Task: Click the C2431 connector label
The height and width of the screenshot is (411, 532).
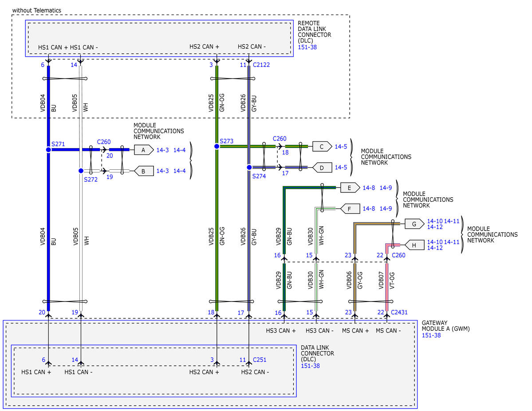Action: coord(399,313)
